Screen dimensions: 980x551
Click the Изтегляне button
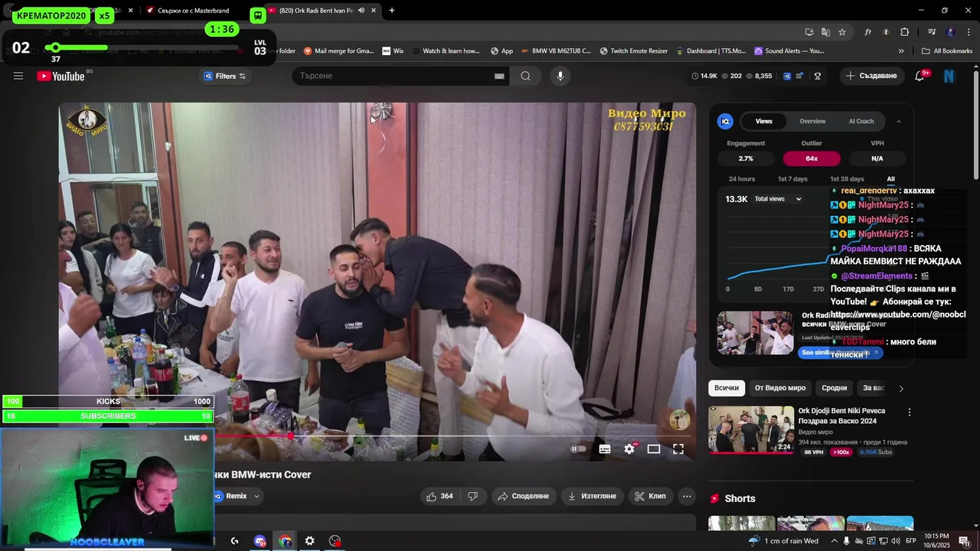point(592,496)
